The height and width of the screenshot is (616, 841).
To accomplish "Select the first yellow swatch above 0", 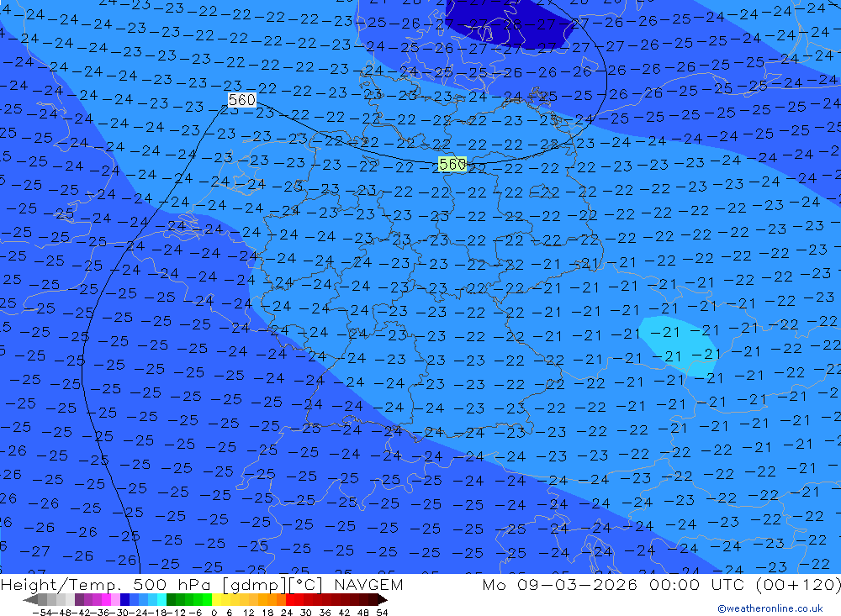I will (217, 599).
